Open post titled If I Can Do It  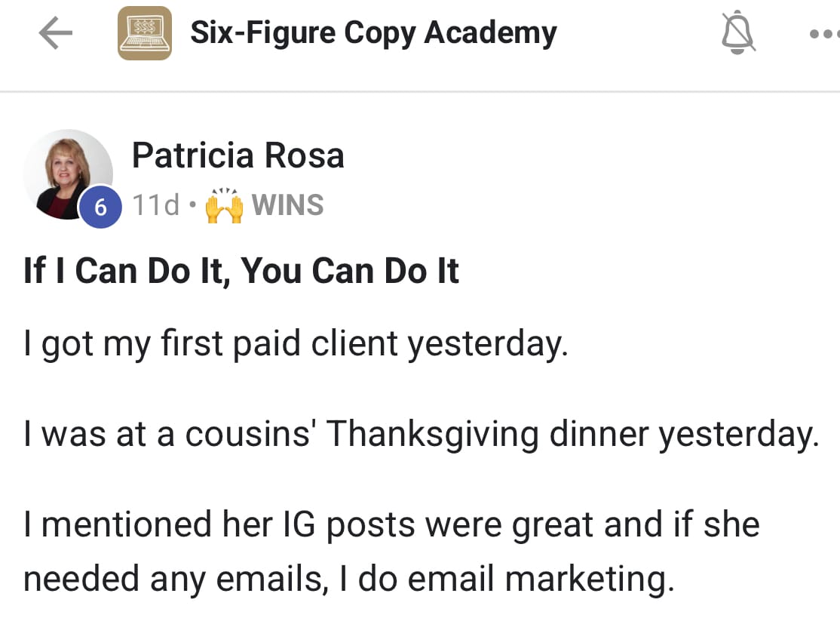(241, 272)
